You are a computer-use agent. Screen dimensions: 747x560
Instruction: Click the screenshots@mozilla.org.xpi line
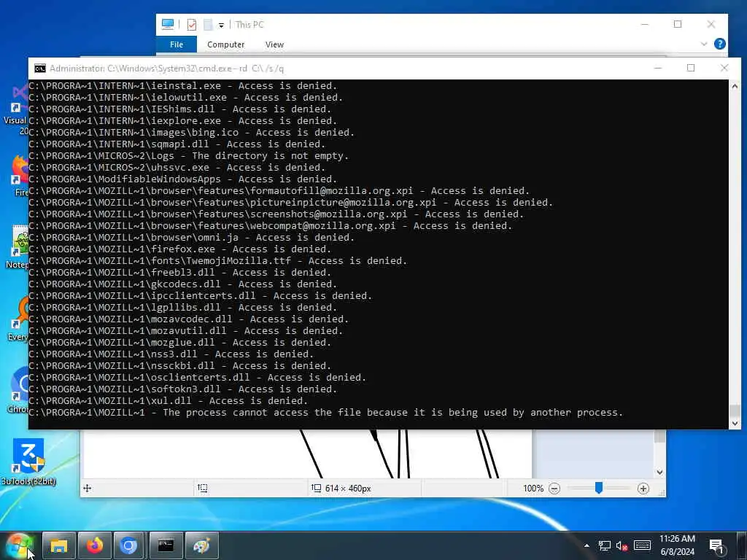coord(276,214)
